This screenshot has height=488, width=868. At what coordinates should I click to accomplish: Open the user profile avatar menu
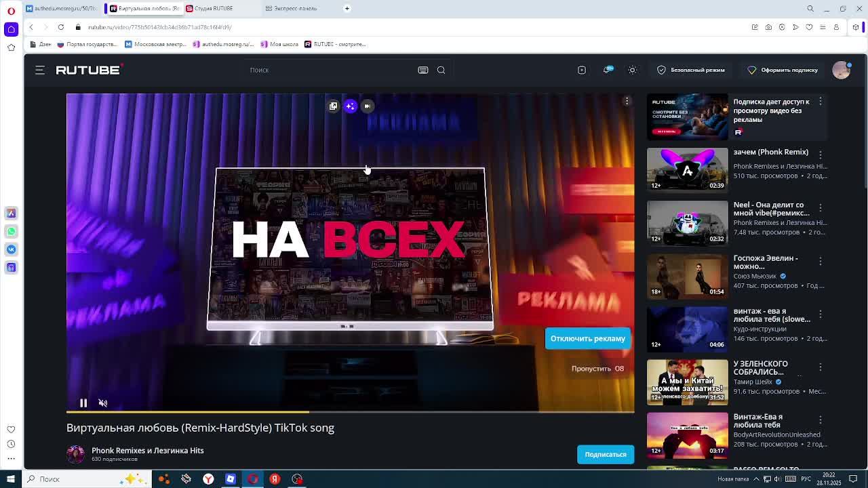coord(841,70)
